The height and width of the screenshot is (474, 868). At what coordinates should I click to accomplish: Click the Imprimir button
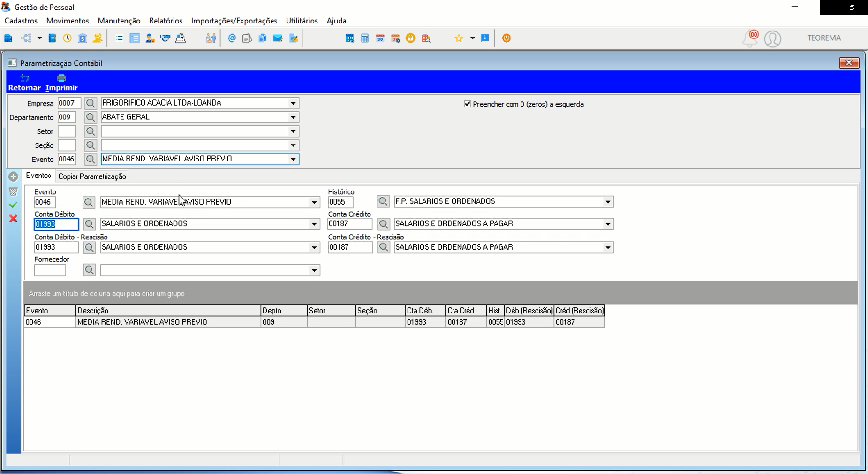coord(61,82)
